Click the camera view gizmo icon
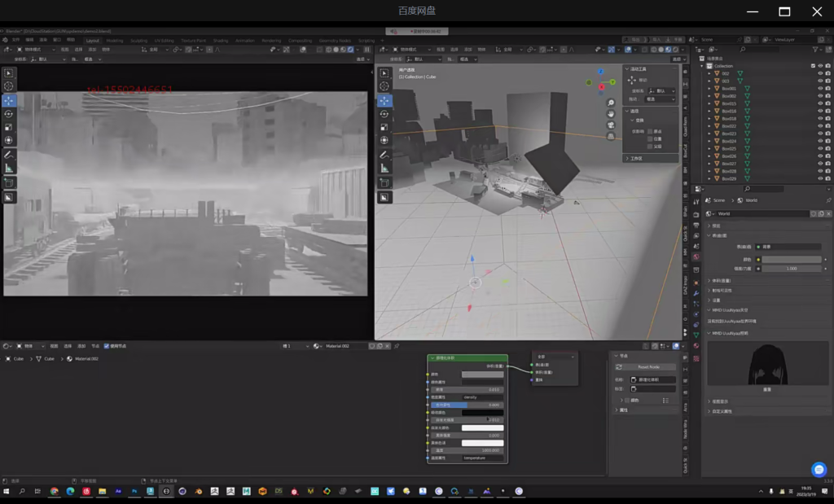This screenshot has width=834, height=504. pyautogui.click(x=611, y=125)
